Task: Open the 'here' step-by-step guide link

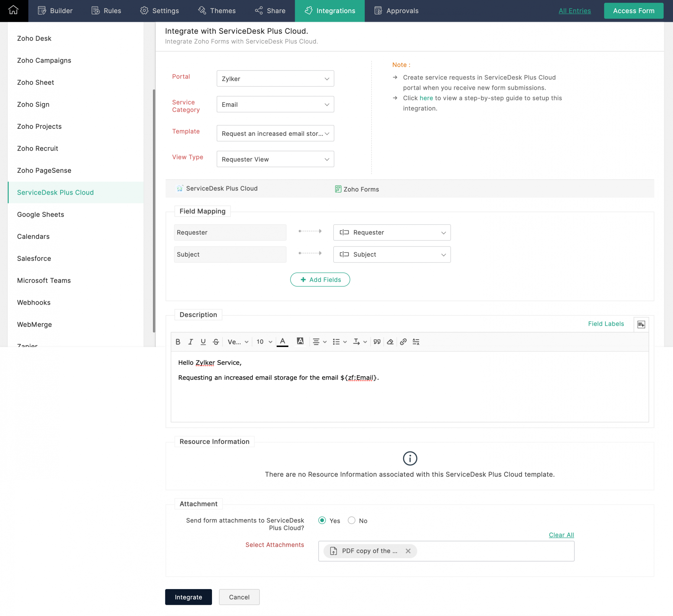Action: pyautogui.click(x=426, y=98)
